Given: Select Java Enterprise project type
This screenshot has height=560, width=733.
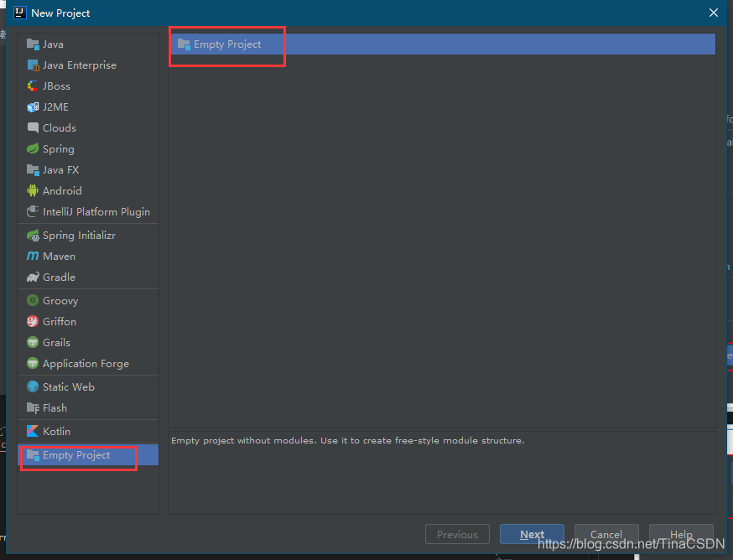Looking at the screenshot, I should click(x=88, y=65).
